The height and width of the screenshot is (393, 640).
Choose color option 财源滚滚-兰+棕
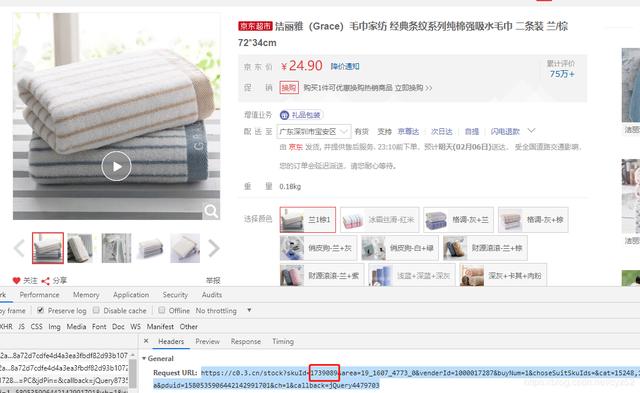[485, 248]
